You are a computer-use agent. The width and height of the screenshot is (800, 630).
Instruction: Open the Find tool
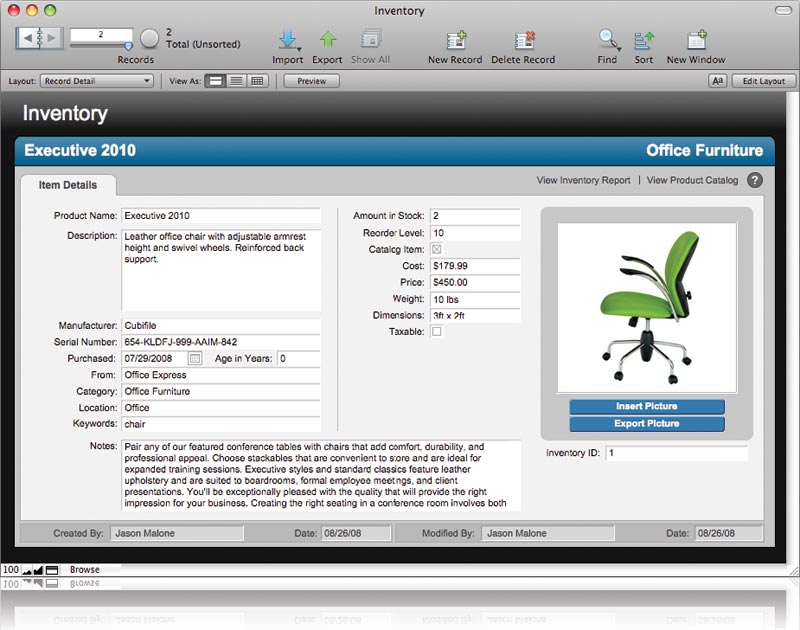click(608, 40)
